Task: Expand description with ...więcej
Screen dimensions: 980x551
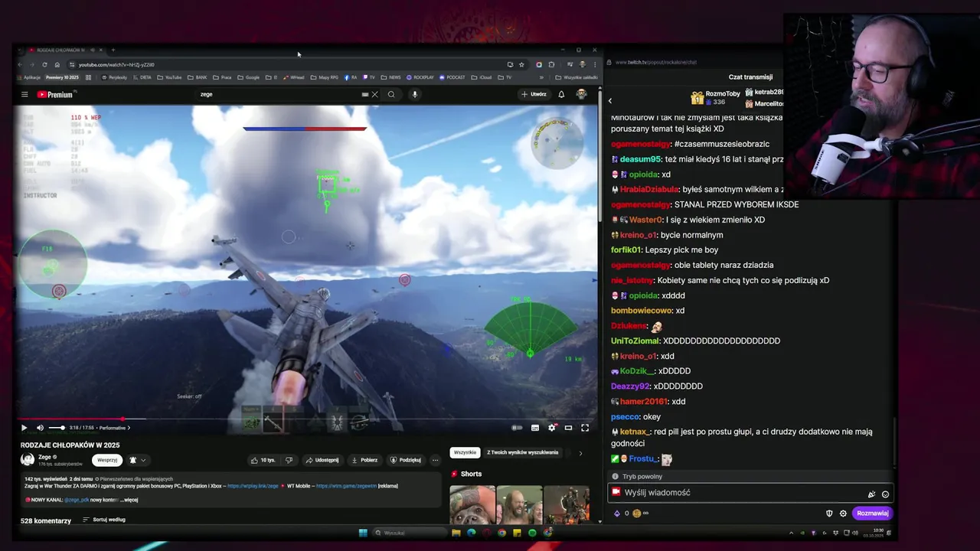Action: tap(130, 500)
